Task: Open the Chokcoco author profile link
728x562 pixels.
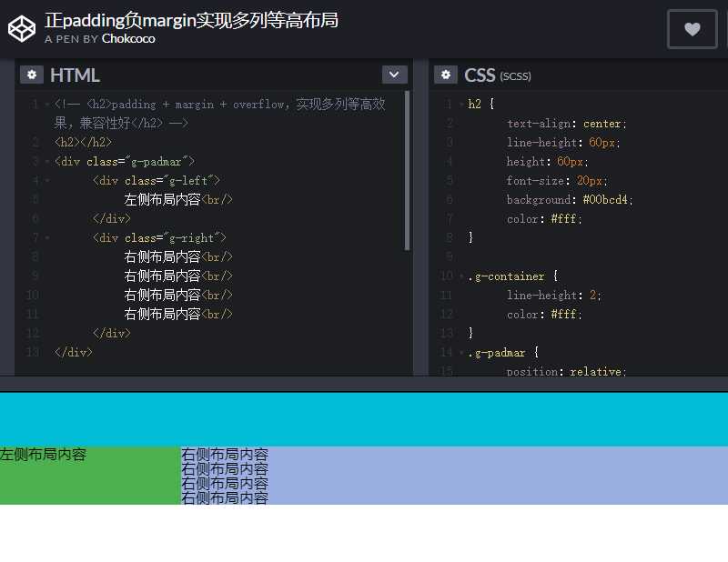Action: (x=127, y=39)
